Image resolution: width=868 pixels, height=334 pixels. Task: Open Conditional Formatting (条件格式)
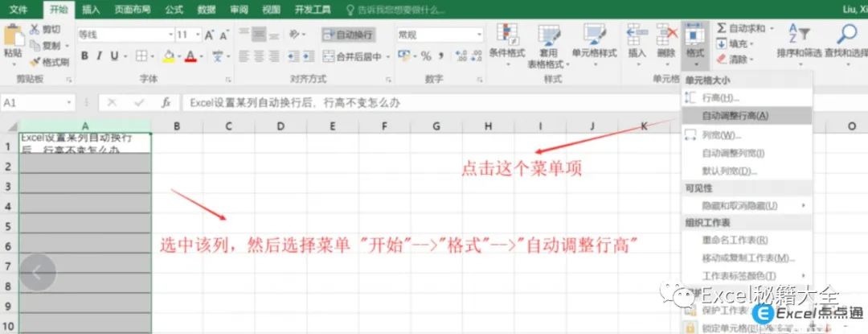tap(507, 44)
